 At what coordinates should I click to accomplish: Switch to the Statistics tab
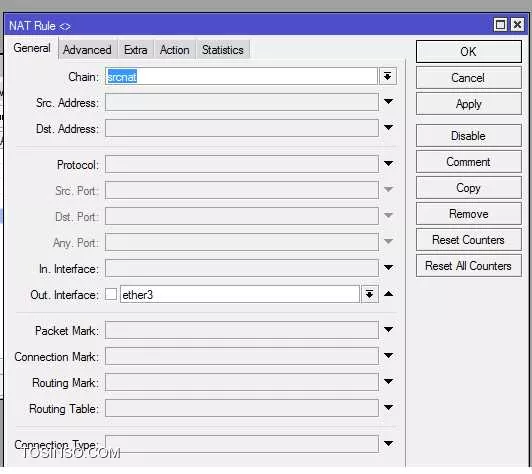tap(223, 50)
